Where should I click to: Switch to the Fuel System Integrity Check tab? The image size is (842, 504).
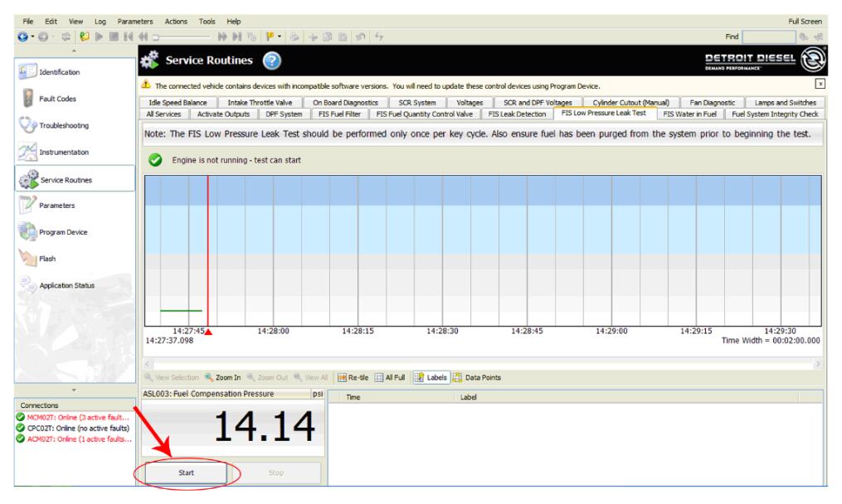point(775,114)
